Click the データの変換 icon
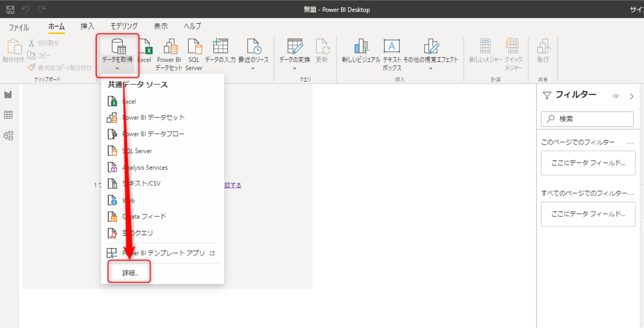The image size is (644, 328). 295,46
